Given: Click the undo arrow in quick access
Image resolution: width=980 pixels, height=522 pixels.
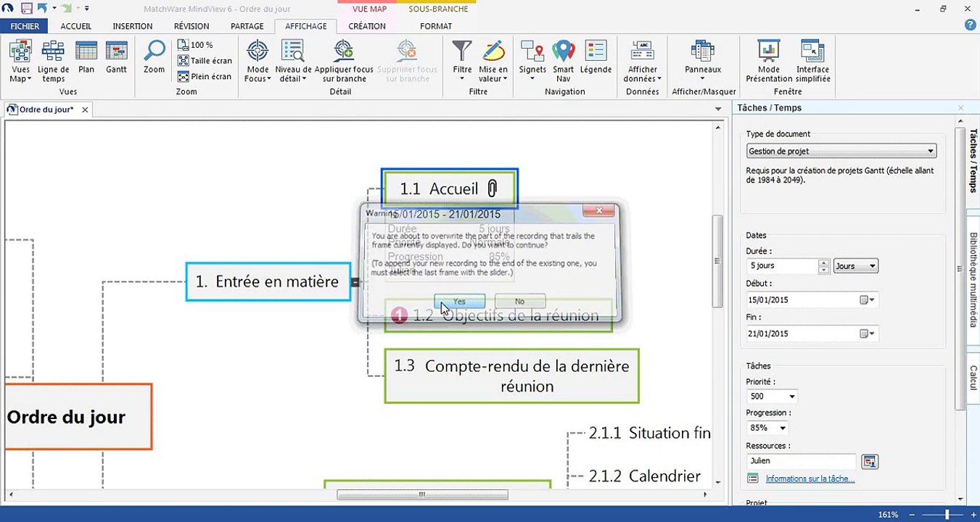Looking at the screenshot, I should click(x=42, y=8).
